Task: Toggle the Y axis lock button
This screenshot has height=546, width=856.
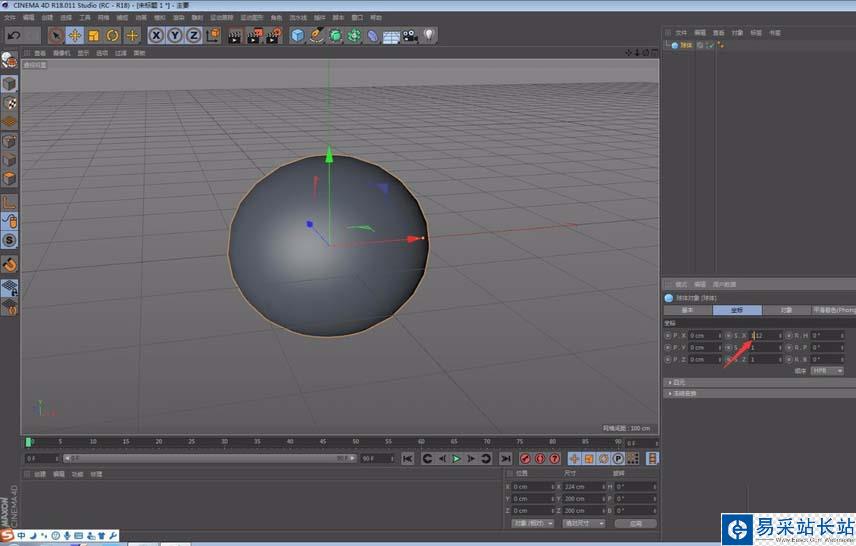Action: 174,35
